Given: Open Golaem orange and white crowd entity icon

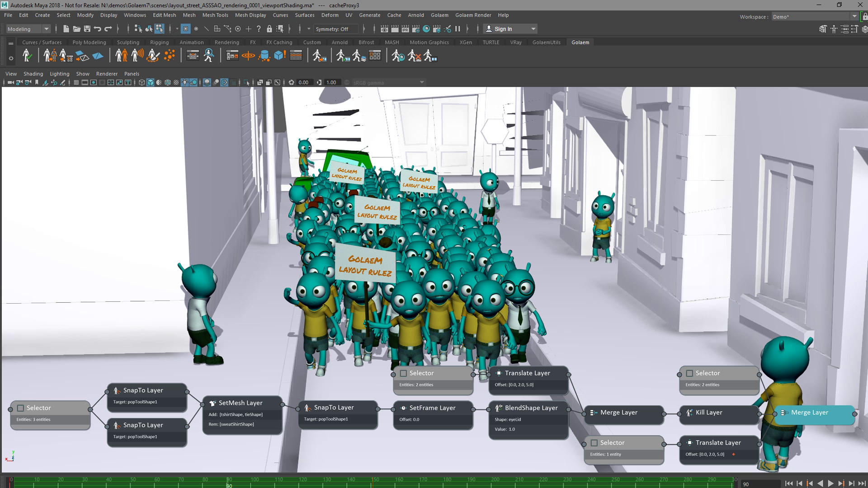Looking at the screenshot, I should (122, 56).
